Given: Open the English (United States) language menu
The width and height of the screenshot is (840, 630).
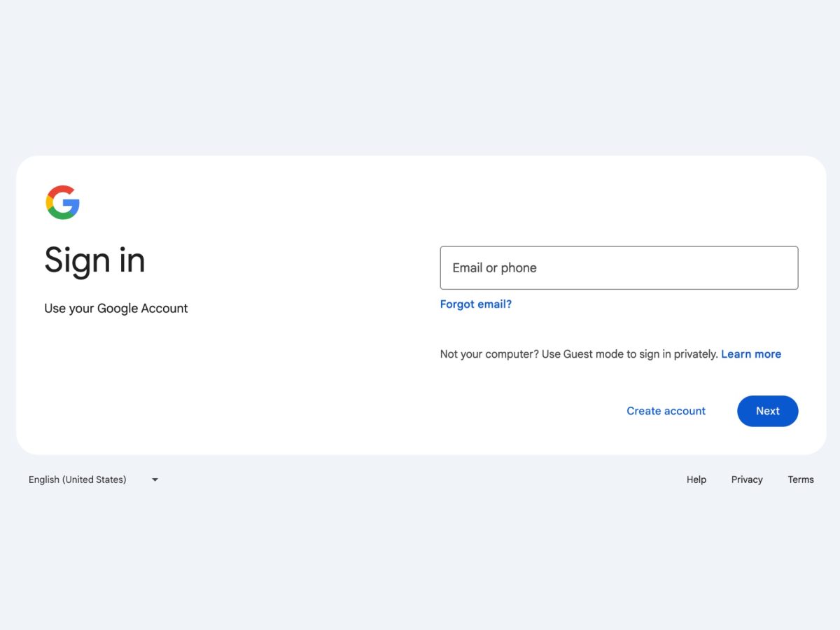Looking at the screenshot, I should coord(78,479).
